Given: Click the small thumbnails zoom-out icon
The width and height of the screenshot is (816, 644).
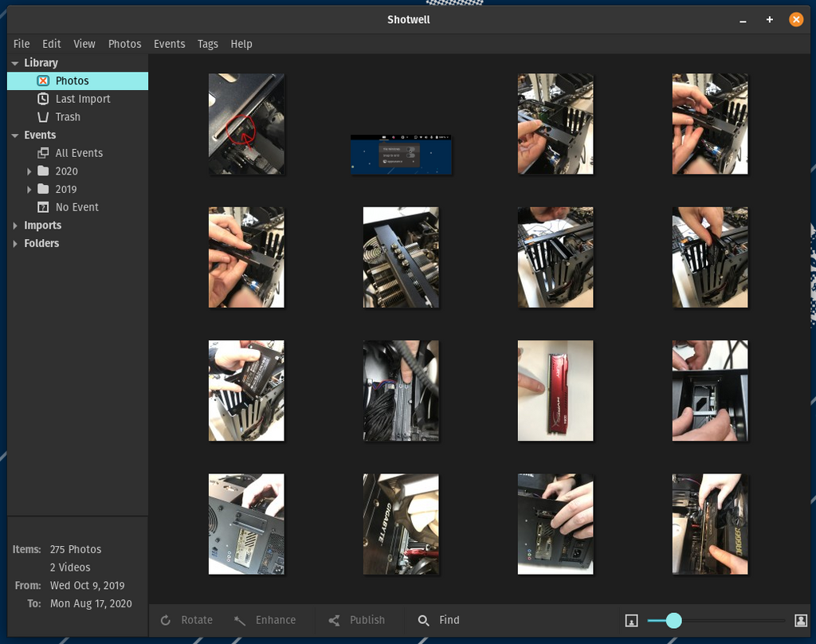Looking at the screenshot, I should click(x=631, y=620).
